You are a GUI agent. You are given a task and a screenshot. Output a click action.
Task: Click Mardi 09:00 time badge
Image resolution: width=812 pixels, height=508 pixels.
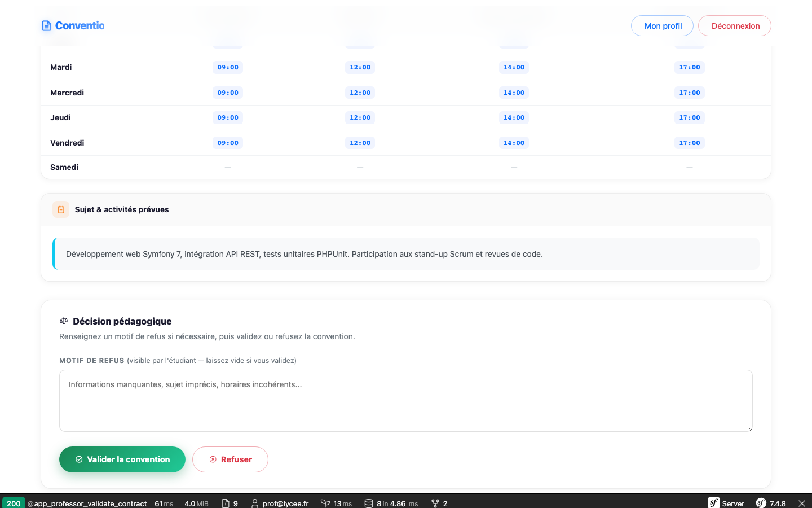[x=228, y=67]
